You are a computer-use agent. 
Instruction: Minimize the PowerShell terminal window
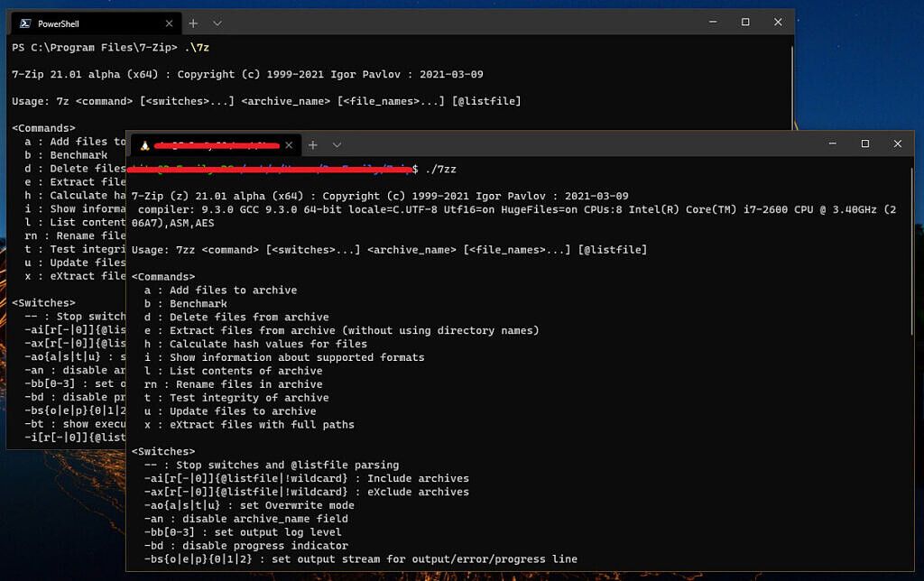click(x=712, y=22)
